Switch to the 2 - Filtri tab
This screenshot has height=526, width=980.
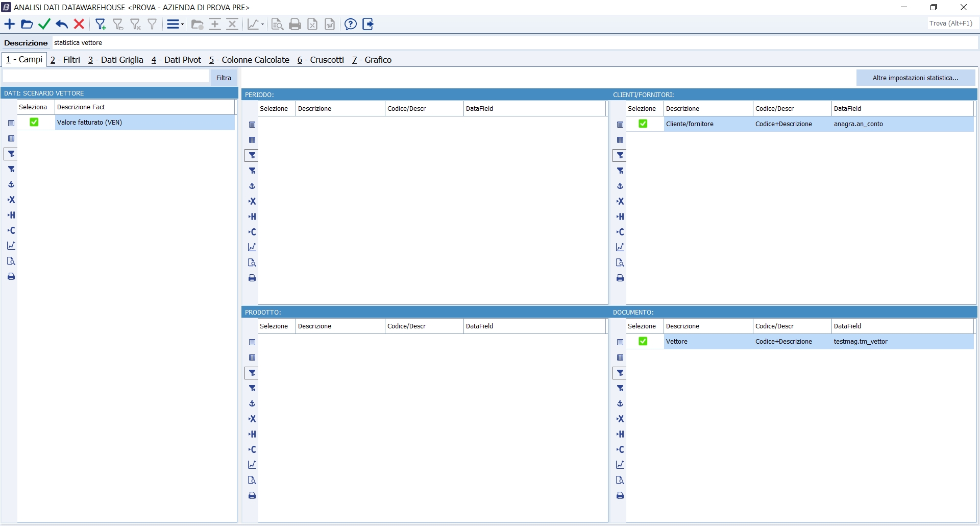point(65,60)
